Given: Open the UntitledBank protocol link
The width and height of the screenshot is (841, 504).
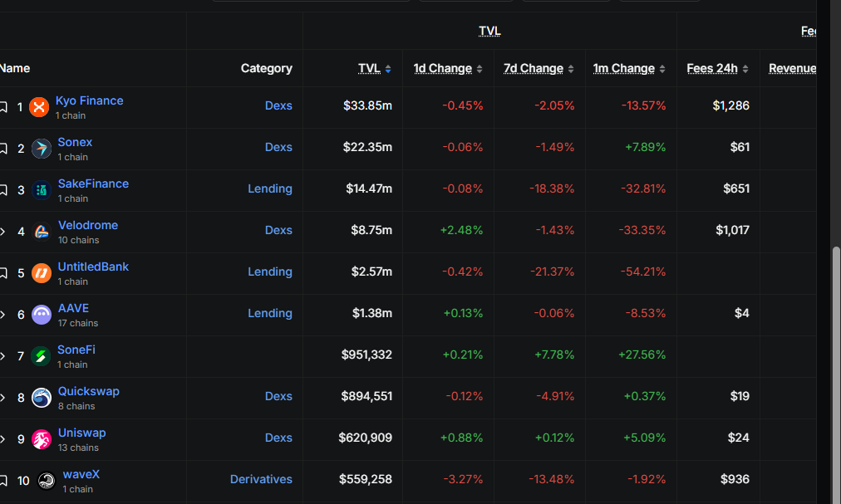Looking at the screenshot, I should coord(93,267).
